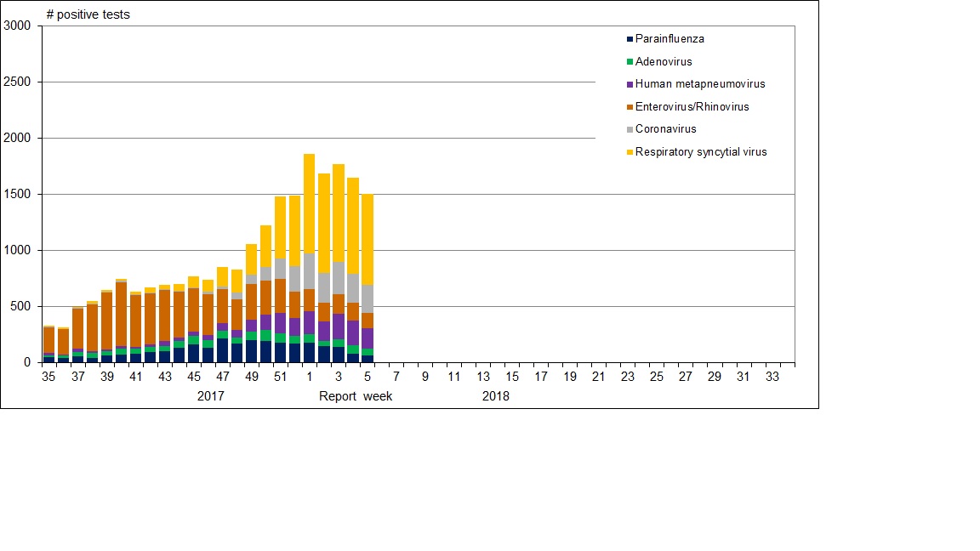Click the Adenovirus green legend marker

pos(630,62)
